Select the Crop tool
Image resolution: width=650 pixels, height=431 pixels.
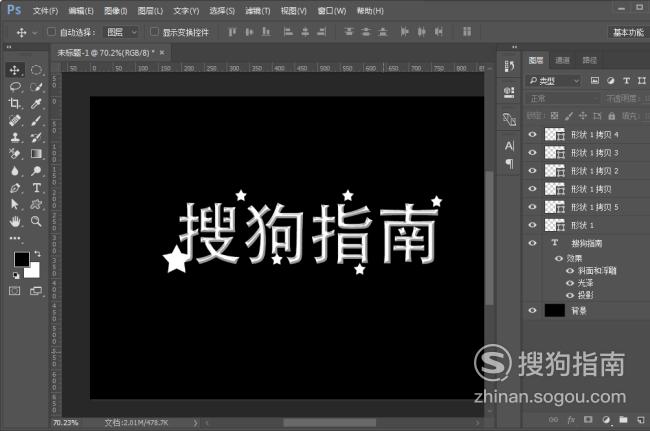(x=15, y=104)
